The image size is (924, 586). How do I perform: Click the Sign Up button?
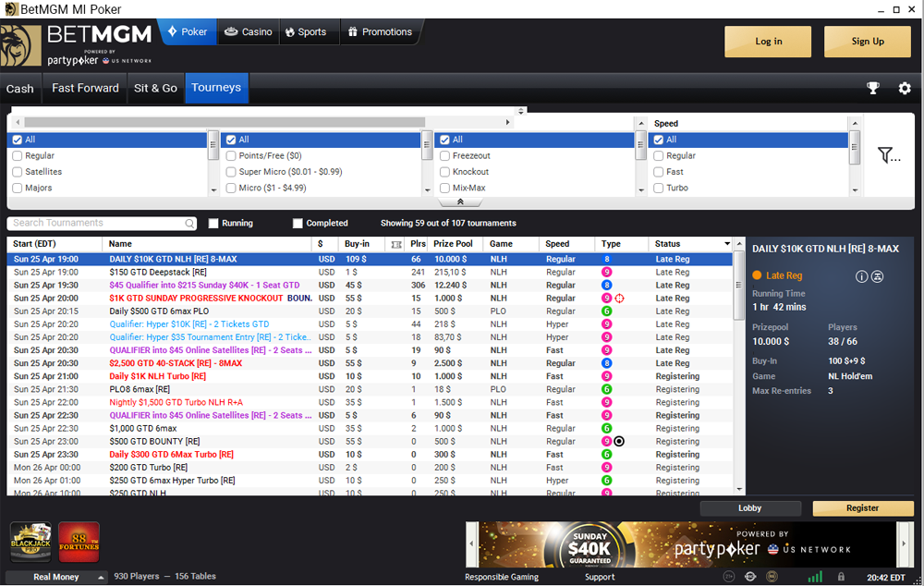868,42
